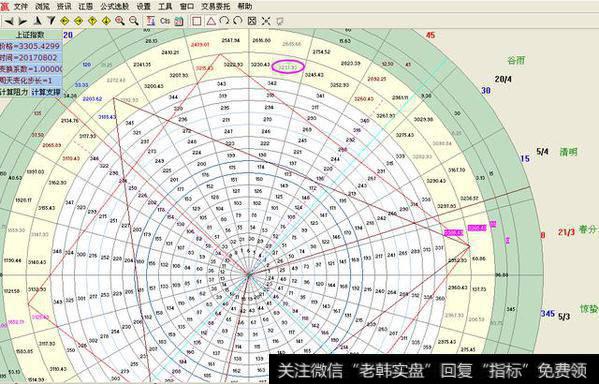This screenshot has height=384, width=599.
Task: Click the yellow diamond right-arrow icon
Action: click(x=78, y=21)
